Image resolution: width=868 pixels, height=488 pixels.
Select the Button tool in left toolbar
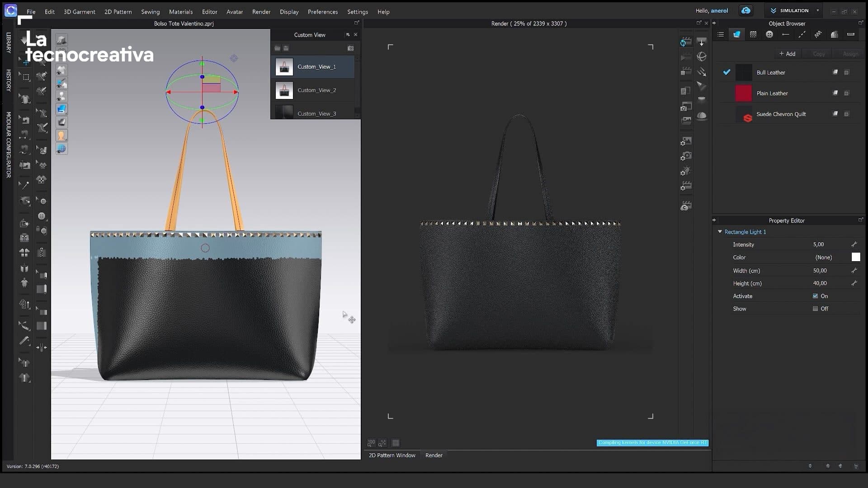[42, 216]
